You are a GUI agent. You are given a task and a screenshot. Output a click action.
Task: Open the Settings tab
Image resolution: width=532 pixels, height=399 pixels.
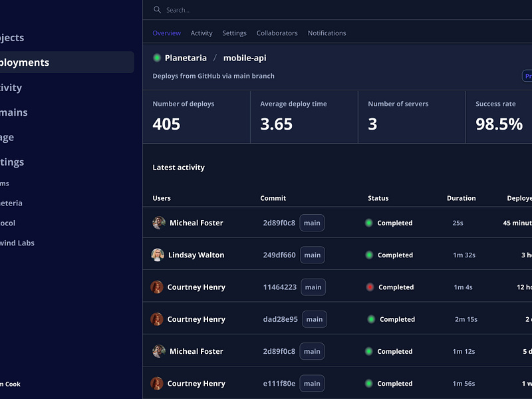click(x=234, y=33)
